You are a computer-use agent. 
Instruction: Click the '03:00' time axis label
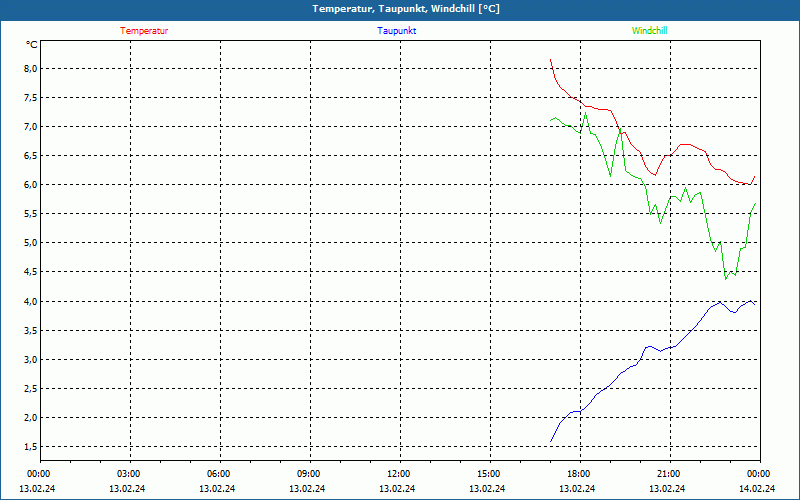(x=129, y=474)
